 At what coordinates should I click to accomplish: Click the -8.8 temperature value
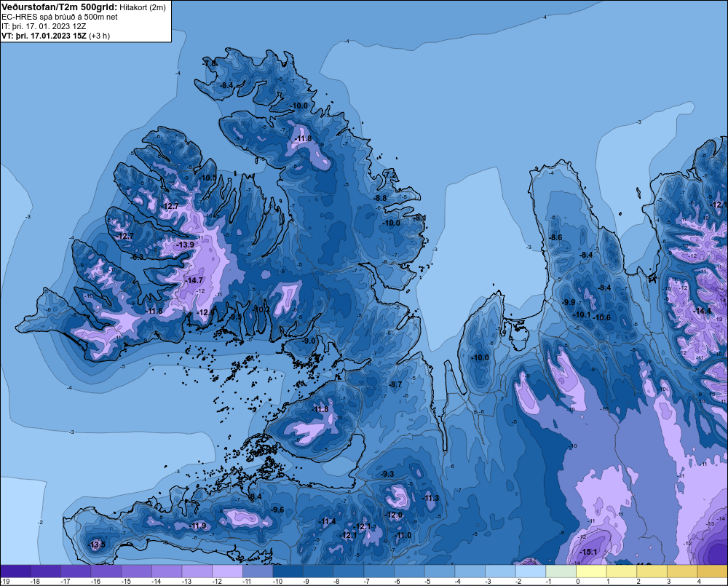[380, 198]
